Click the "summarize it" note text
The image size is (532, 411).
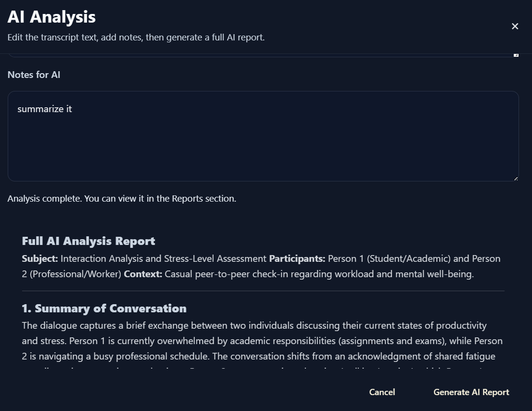pyautogui.click(x=44, y=109)
